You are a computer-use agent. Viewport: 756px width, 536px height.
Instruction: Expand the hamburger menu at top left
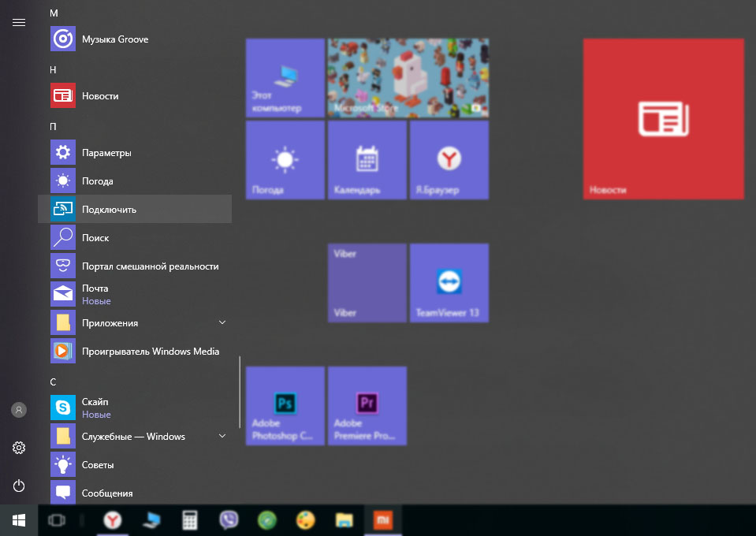[x=19, y=23]
